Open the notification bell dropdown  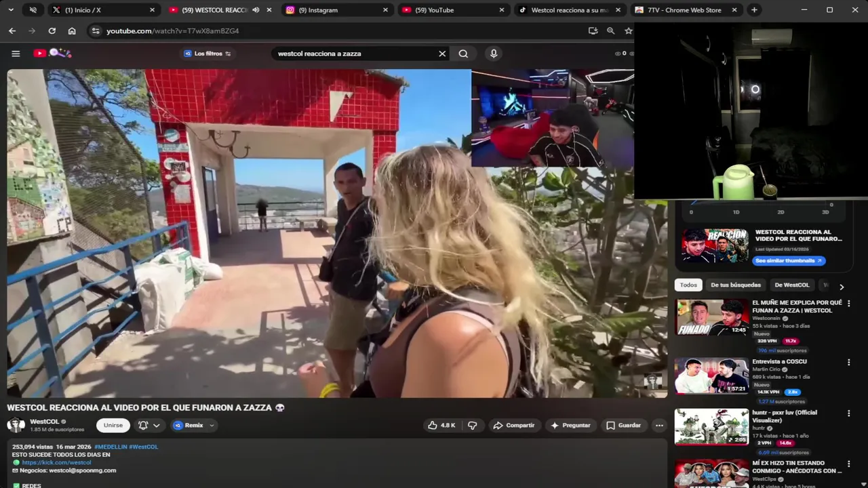point(149,425)
